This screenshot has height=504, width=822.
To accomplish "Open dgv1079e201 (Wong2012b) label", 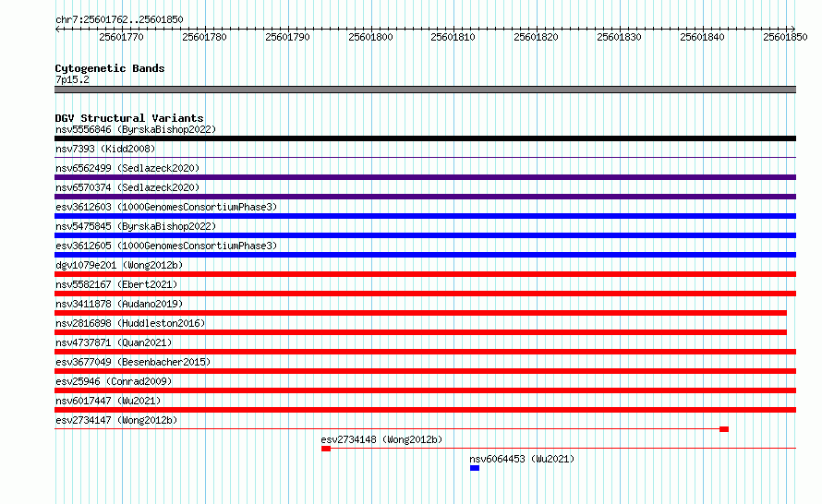I will pos(119,265).
